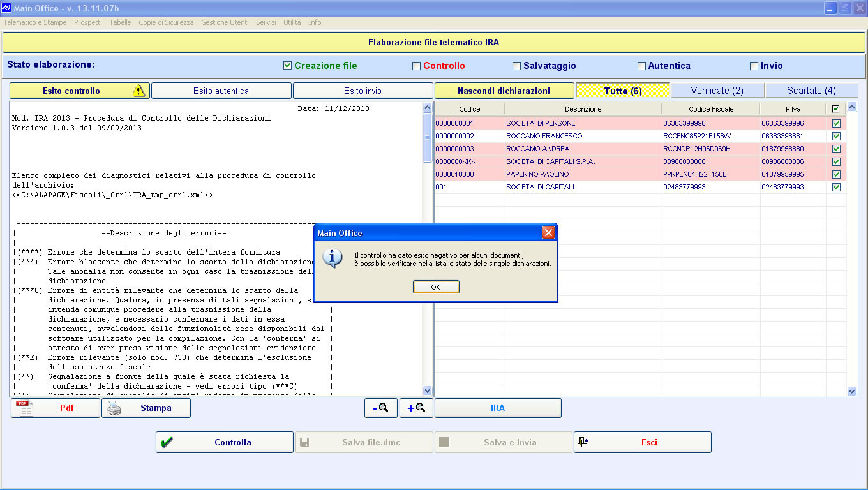Toggle the Autentica checkbox
This screenshot has width=868, height=490.
(642, 66)
